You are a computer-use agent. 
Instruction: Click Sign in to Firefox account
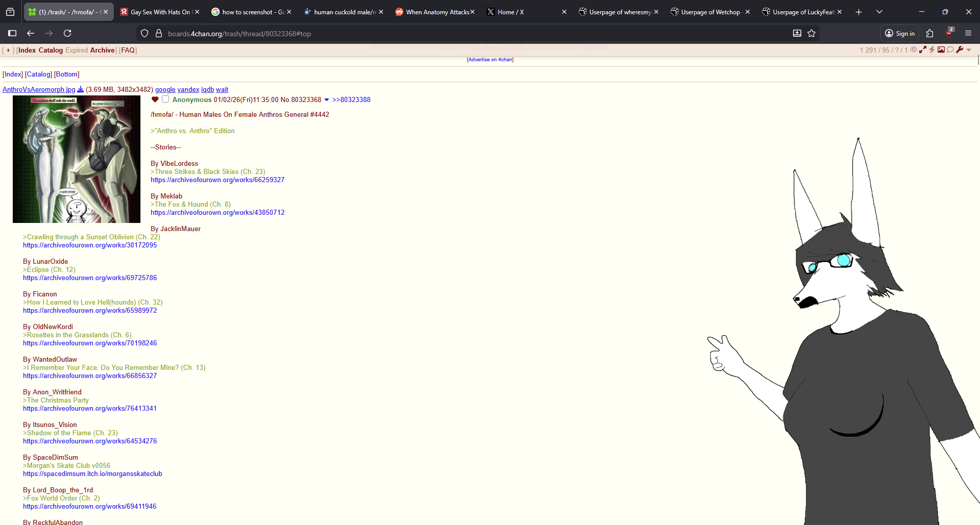900,33
